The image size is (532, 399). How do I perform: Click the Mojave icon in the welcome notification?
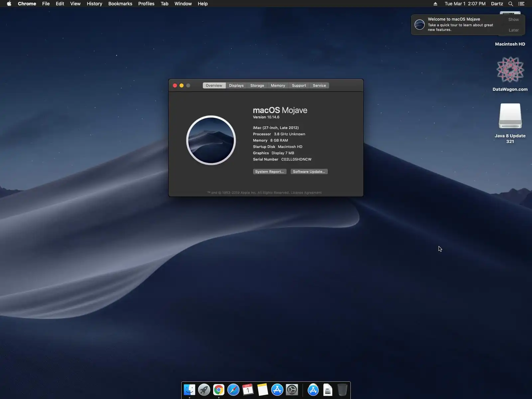(x=420, y=25)
